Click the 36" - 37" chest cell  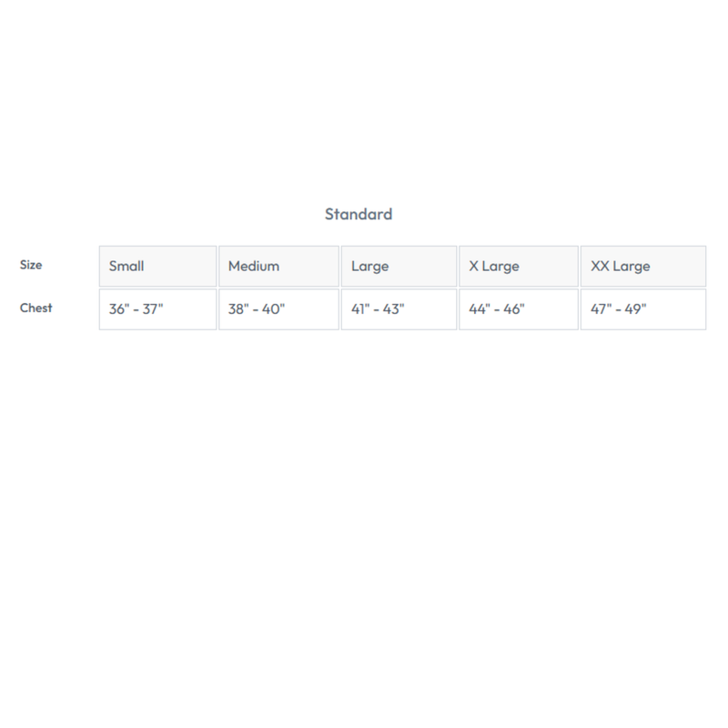[157, 309]
